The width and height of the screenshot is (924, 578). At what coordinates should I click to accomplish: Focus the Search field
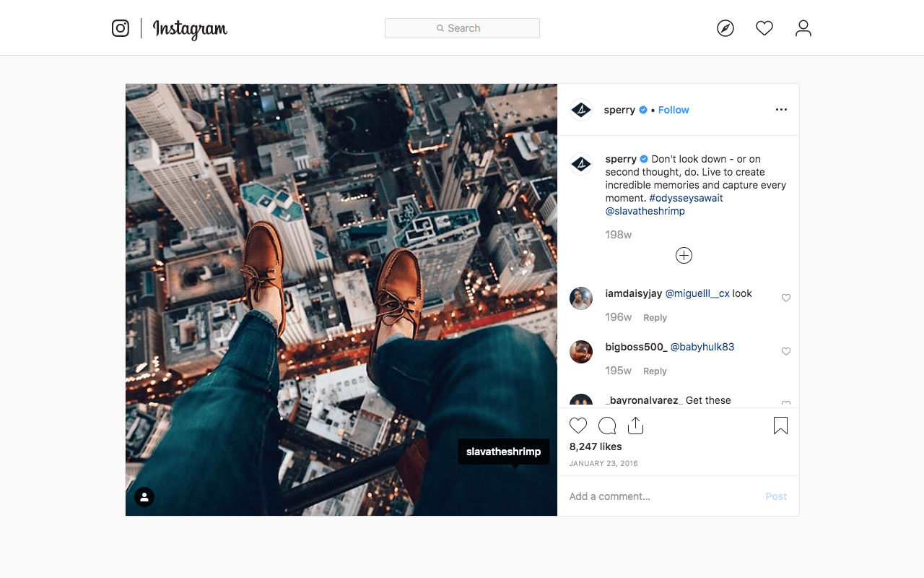[462, 28]
